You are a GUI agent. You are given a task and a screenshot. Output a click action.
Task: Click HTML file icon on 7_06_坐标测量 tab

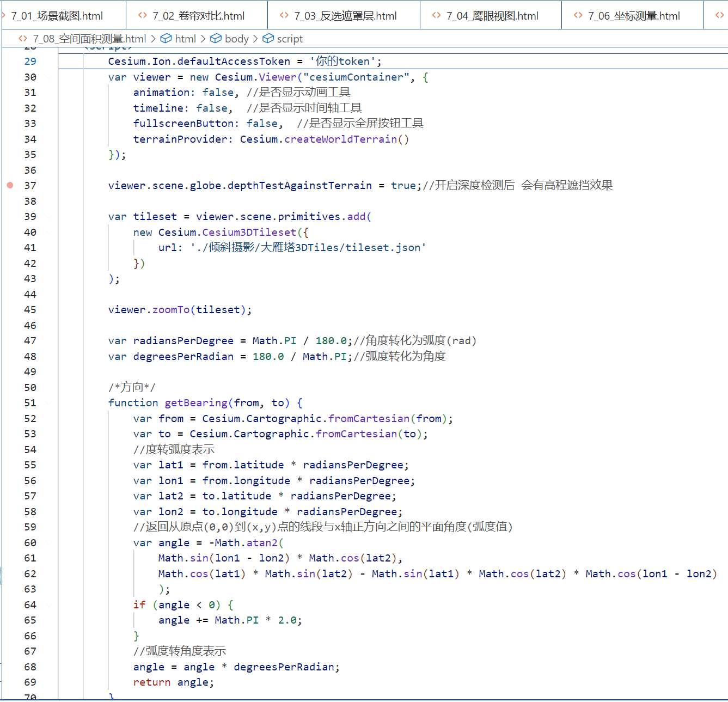point(578,15)
